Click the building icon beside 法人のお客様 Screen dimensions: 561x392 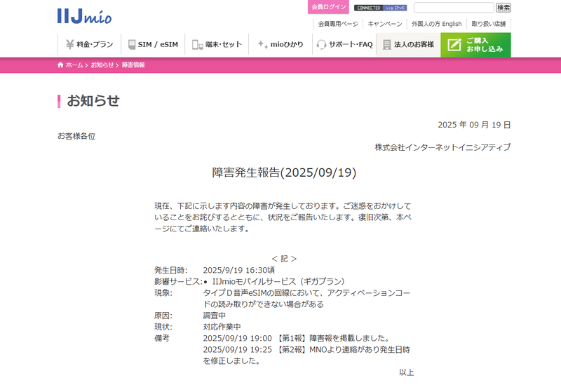(387, 45)
